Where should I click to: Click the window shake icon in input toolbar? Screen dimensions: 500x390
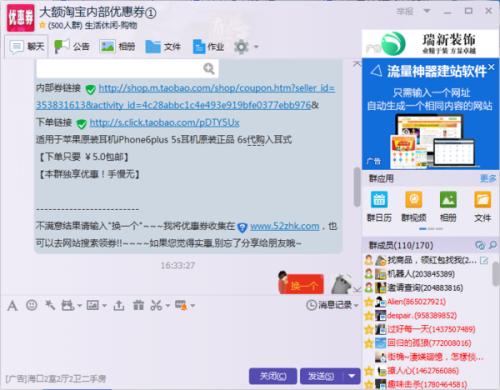click(x=50, y=305)
